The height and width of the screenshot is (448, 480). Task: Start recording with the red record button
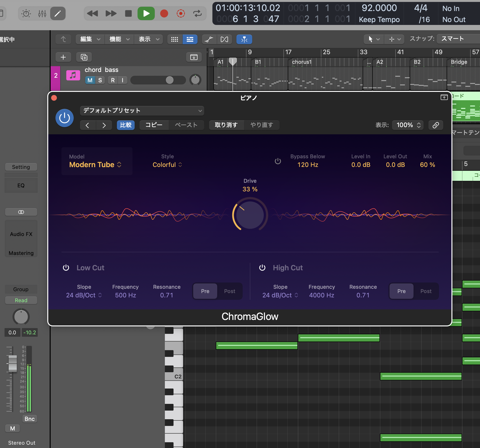(x=164, y=13)
